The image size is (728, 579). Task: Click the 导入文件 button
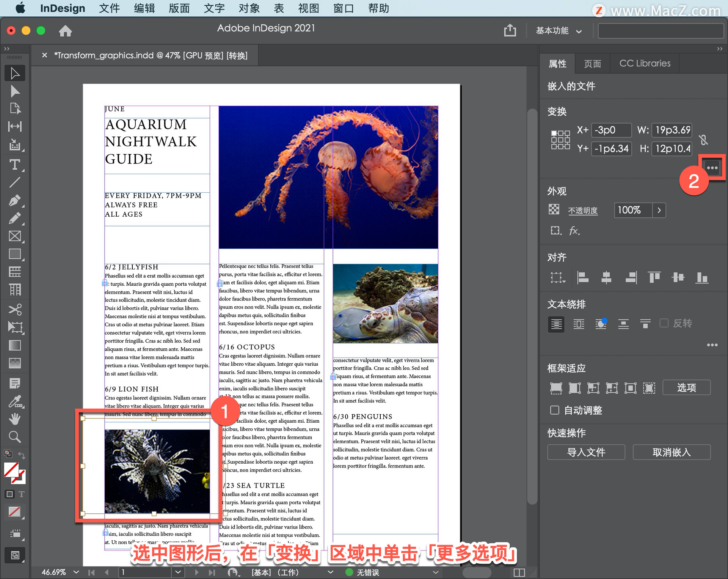586,452
